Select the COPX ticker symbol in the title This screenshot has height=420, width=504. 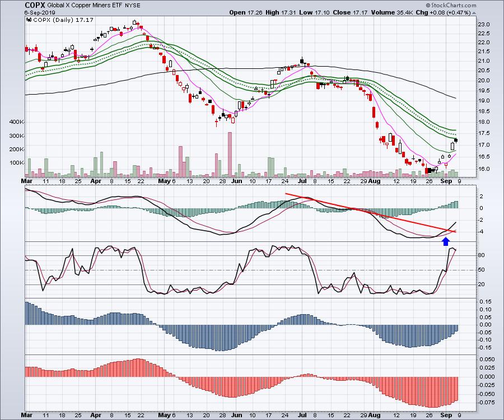[x=35, y=5]
